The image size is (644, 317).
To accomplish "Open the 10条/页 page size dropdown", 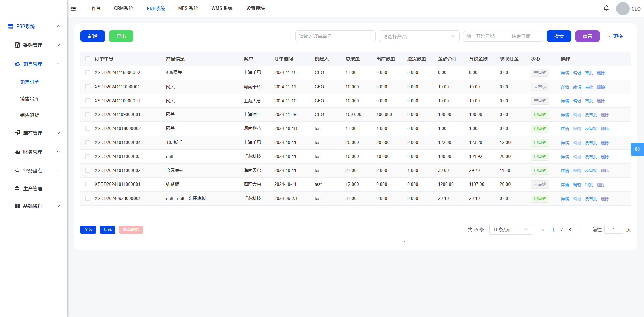I will 510,230.
